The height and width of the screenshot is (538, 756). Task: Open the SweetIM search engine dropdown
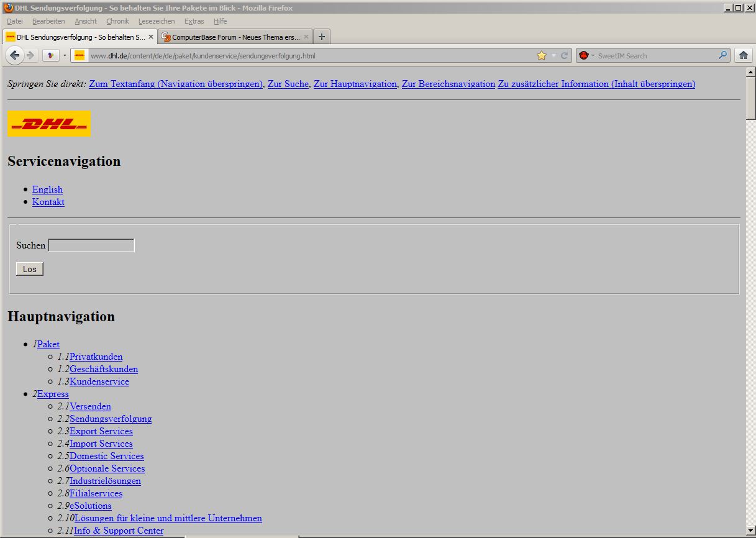586,55
